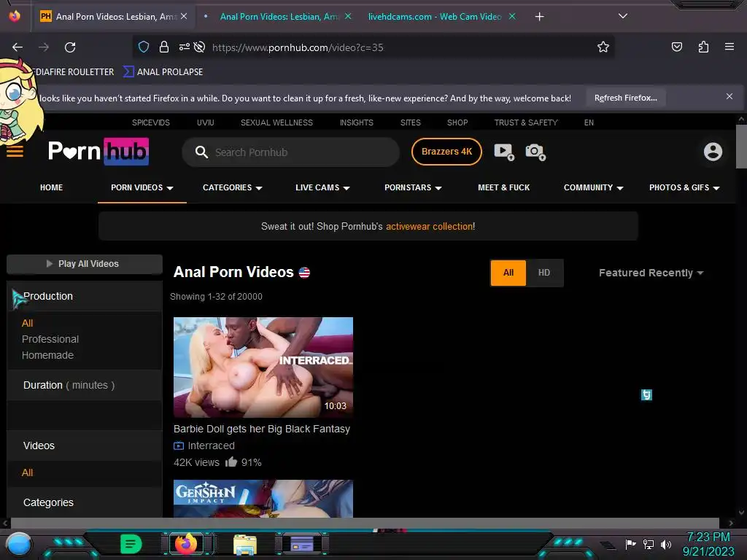747x560 pixels.
Task: Click the US flag country icon
Action: (304, 273)
